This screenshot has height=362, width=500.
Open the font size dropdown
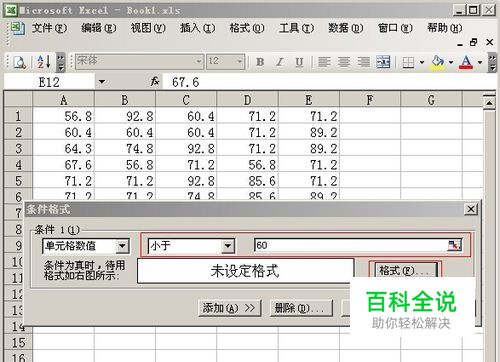[240, 62]
